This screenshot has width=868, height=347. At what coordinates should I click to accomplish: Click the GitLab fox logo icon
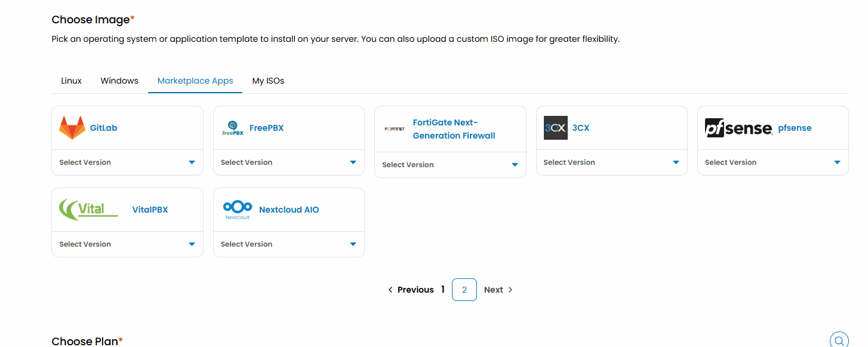72,128
